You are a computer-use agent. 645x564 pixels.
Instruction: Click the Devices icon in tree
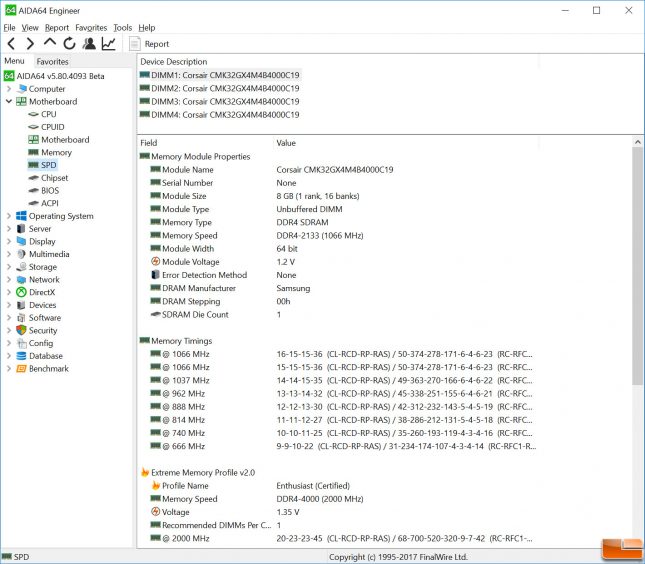click(x=21, y=305)
